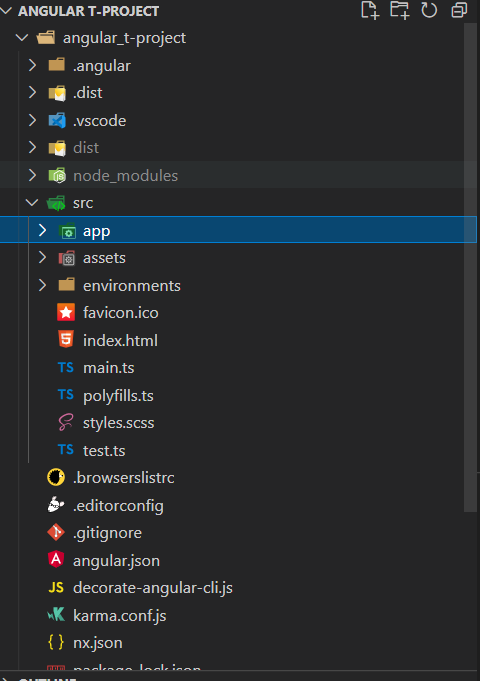Collapse the angular_t-project root folder chevron

(x=22, y=38)
